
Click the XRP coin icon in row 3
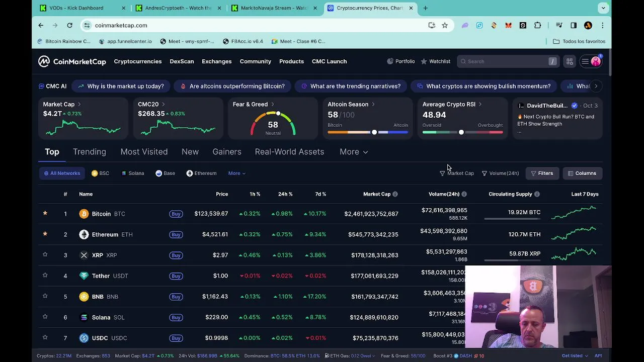[x=84, y=255]
